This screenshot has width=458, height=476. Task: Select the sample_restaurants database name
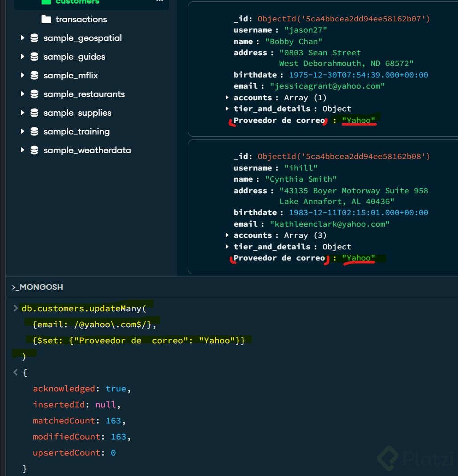click(x=84, y=94)
